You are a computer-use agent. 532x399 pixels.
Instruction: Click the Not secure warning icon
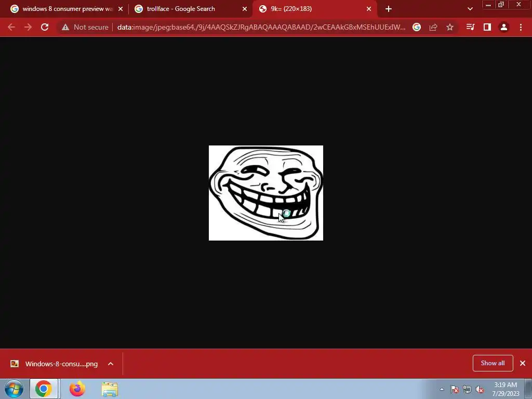[65, 27]
